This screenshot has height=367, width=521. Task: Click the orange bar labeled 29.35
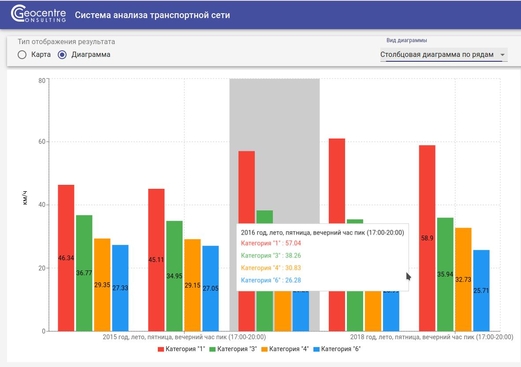(x=102, y=285)
